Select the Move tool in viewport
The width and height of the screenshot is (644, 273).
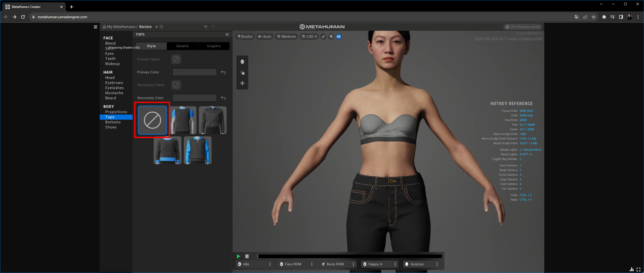242,83
